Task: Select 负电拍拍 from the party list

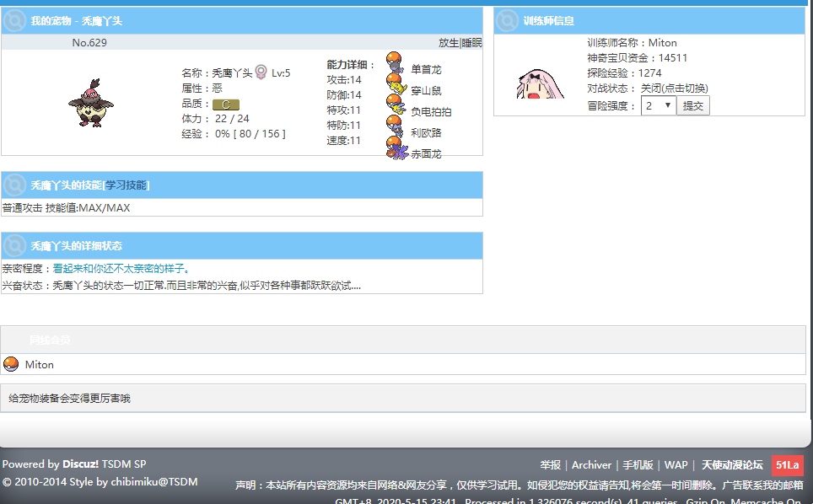Action: 431,111
